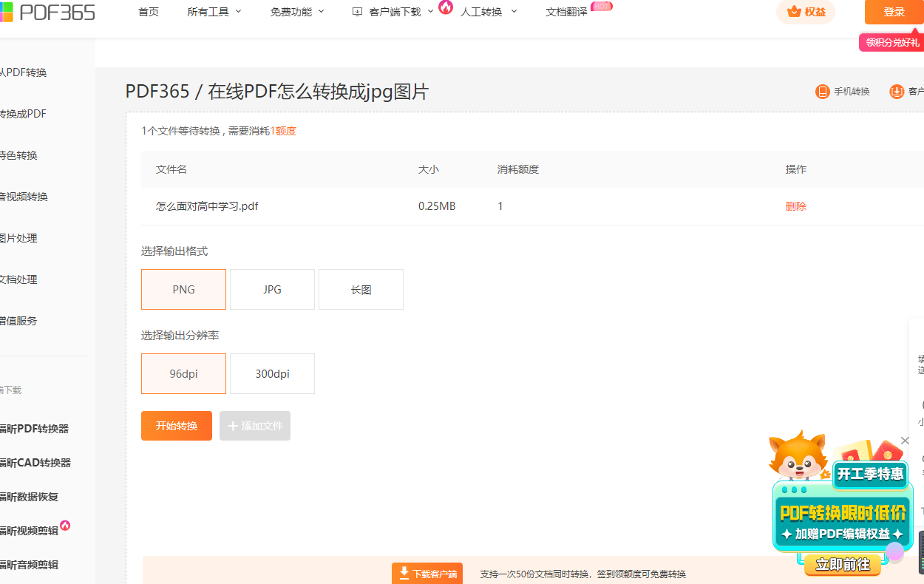Click the PDF365 logo
Screen dimensions: 924x584
(x=47, y=11)
